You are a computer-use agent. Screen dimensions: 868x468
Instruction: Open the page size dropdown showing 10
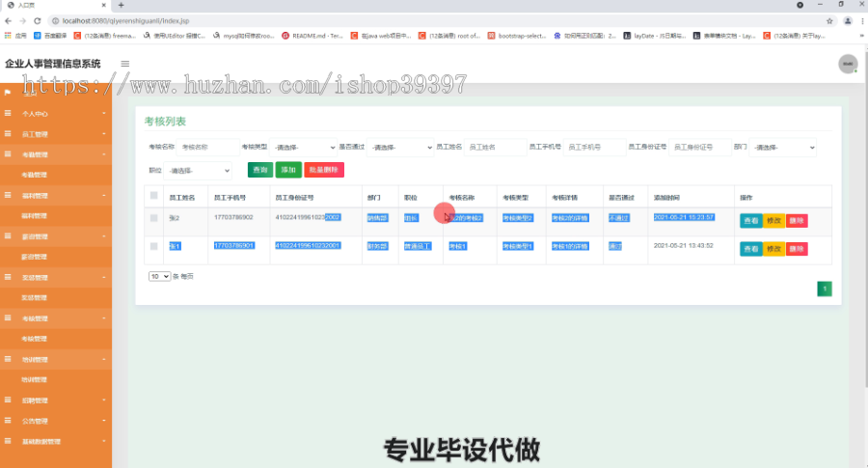coord(159,276)
